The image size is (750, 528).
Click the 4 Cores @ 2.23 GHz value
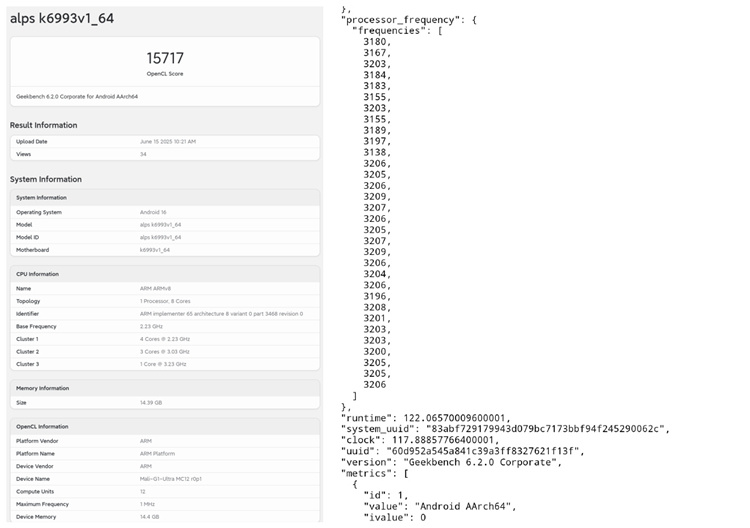point(165,339)
